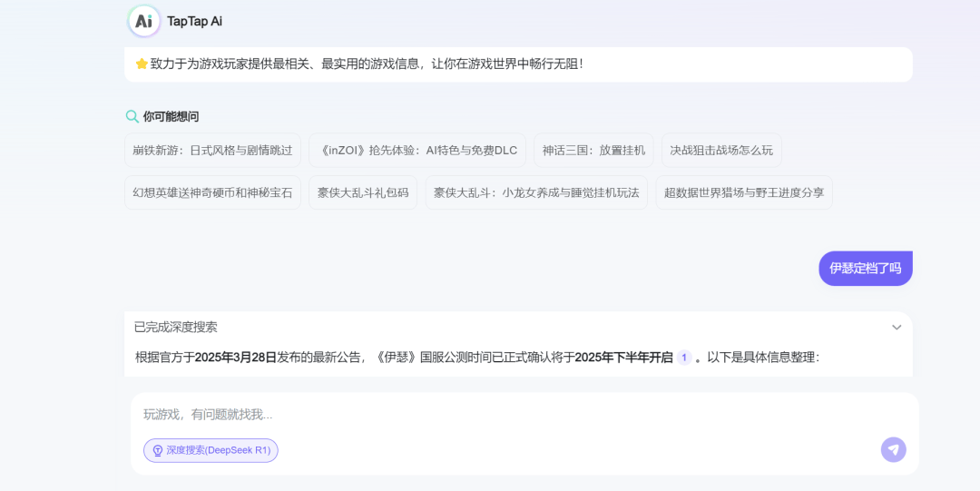Click the 你可能想问 heading
The height and width of the screenshot is (491, 980).
click(171, 116)
